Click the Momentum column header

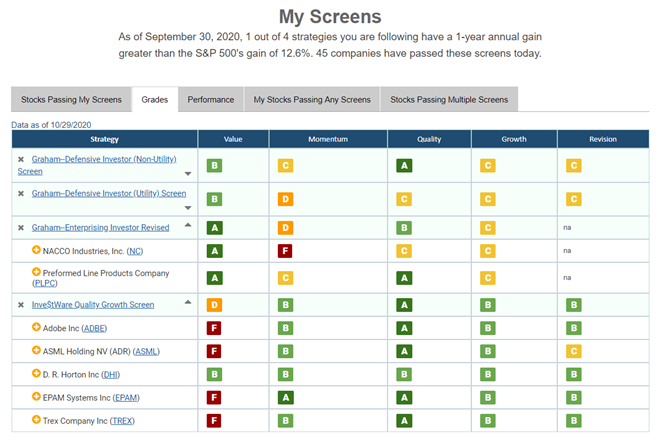coord(328,139)
